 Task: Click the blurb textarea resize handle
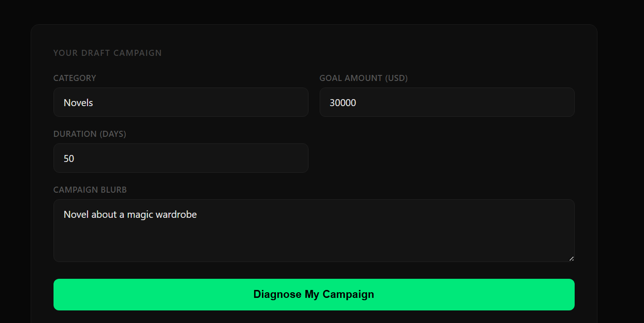point(571,258)
